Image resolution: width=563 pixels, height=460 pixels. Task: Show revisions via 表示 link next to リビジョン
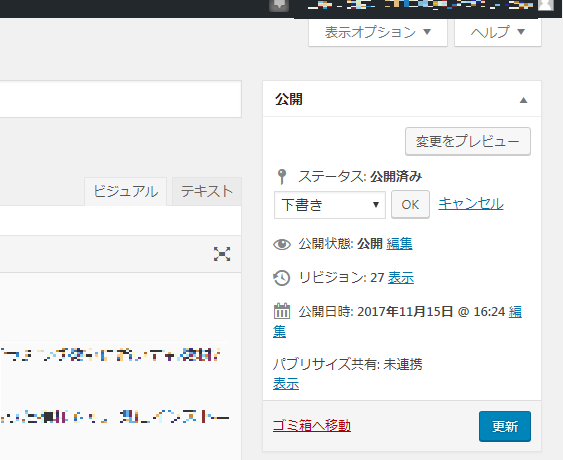pos(401,278)
